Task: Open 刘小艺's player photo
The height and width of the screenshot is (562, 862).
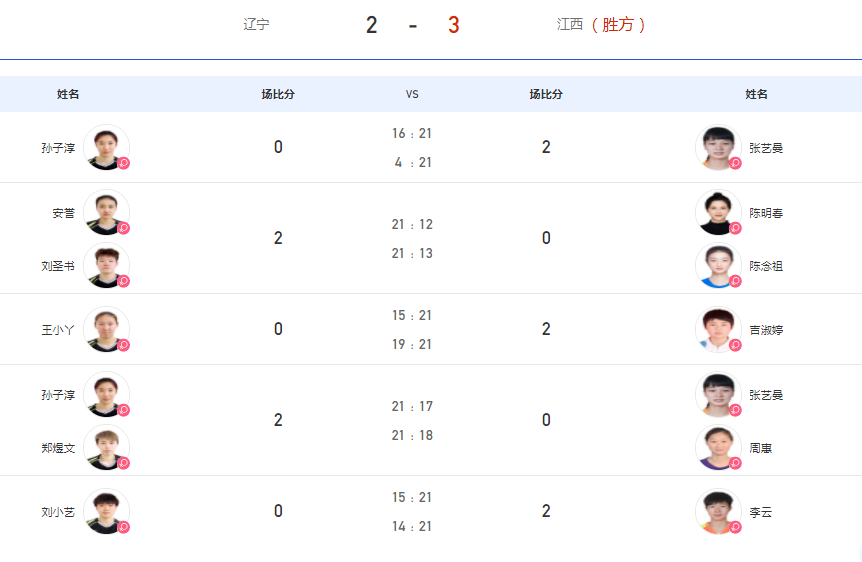Action: [x=107, y=511]
